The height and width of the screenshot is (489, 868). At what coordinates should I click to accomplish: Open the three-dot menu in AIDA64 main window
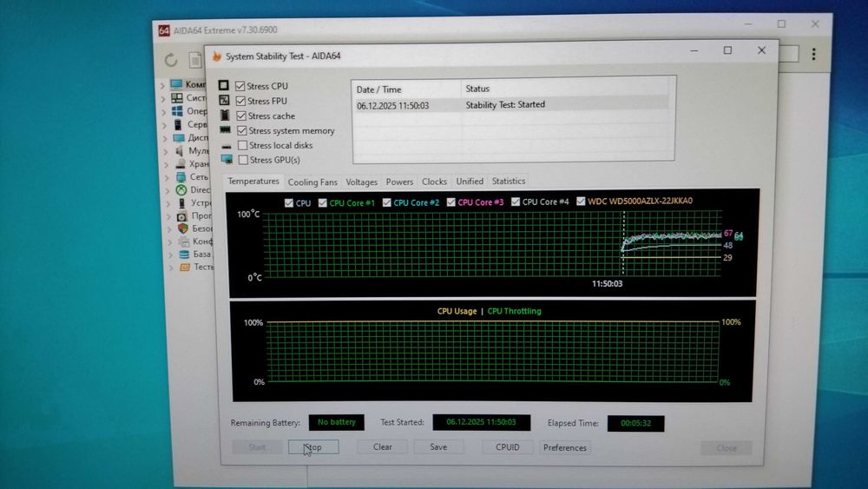coord(813,54)
